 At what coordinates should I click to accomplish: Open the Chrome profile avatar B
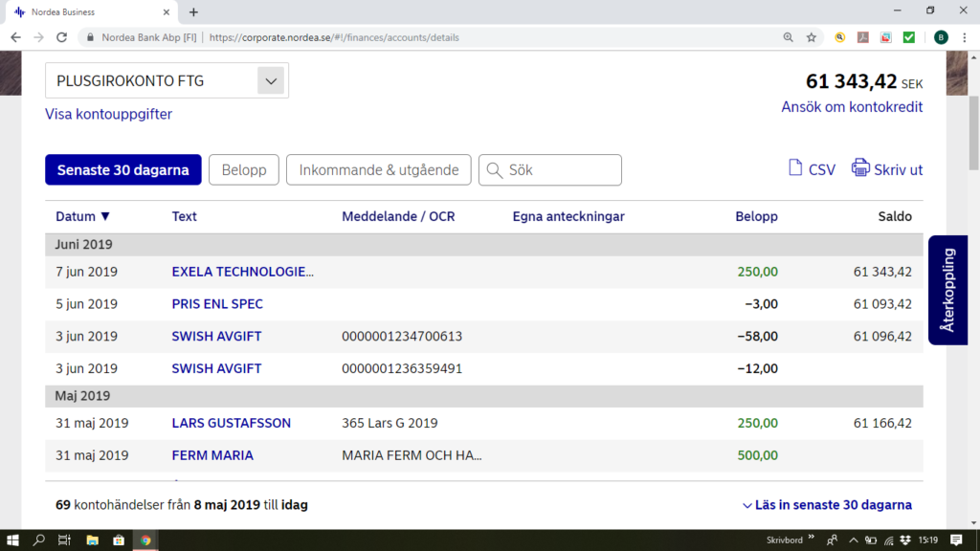(941, 37)
